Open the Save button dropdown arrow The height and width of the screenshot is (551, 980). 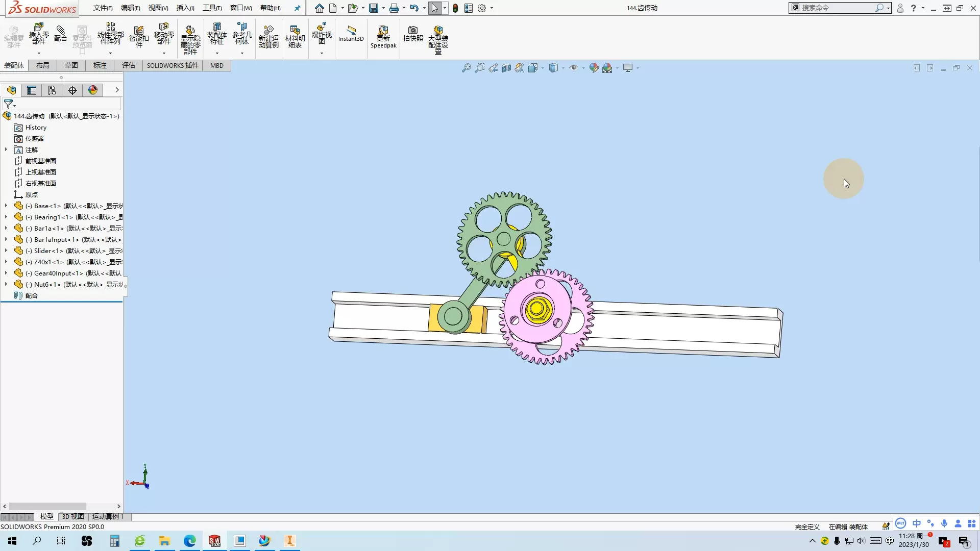383,8
